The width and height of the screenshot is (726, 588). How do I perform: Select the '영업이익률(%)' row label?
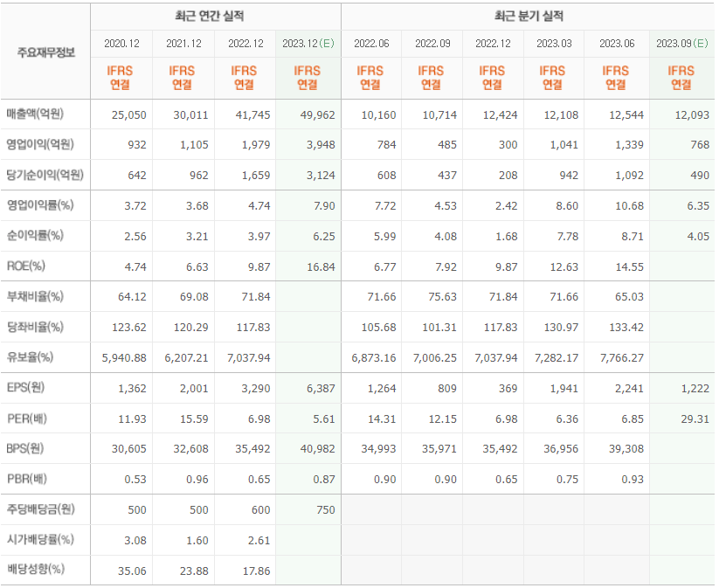tap(40, 205)
